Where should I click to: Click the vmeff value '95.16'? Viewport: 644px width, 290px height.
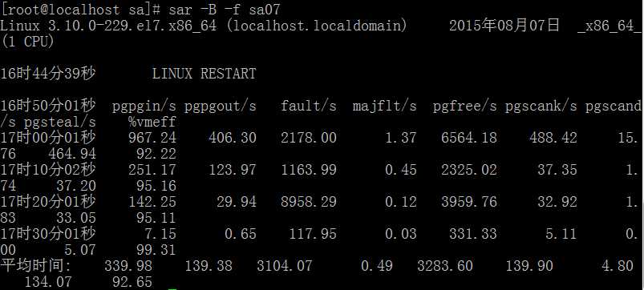coord(156,186)
